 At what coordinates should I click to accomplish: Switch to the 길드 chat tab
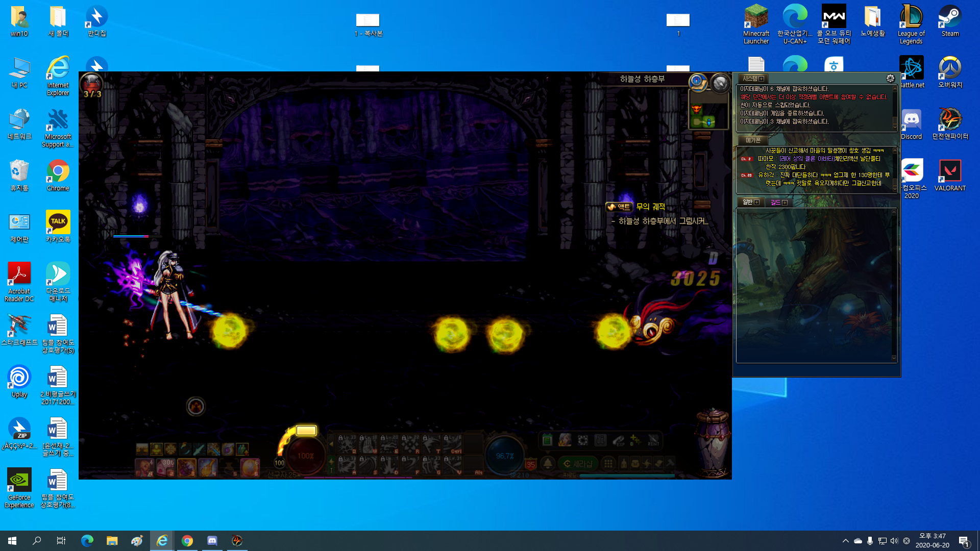[x=775, y=203]
